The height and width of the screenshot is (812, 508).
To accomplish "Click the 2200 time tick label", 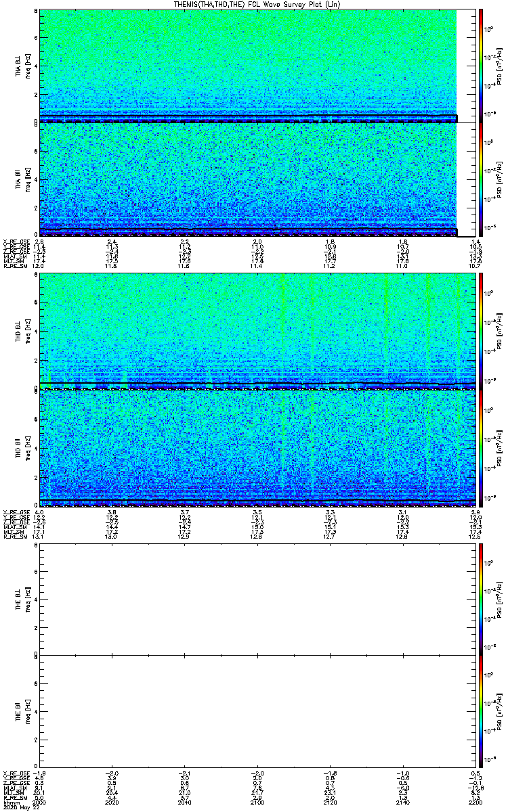I will (475, 803).
